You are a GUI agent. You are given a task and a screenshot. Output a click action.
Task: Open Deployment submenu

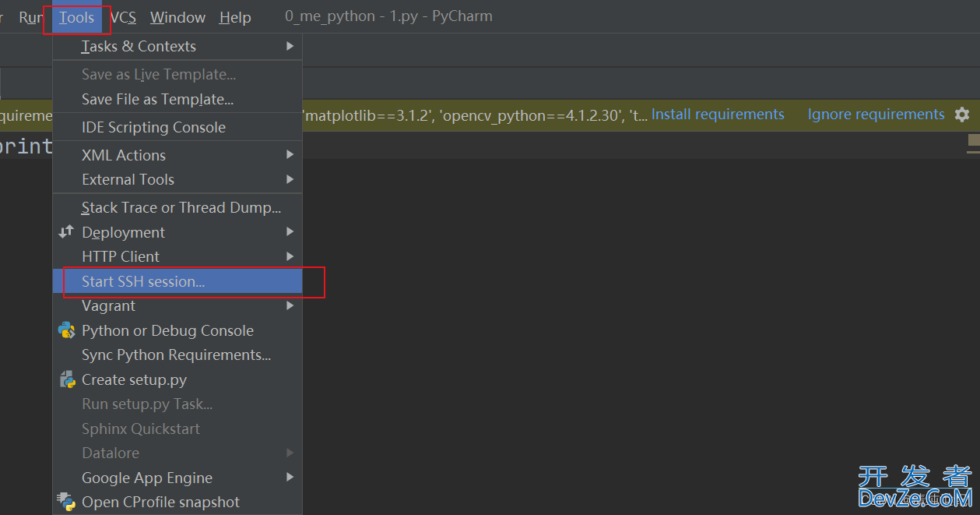[x=177, y=232]
